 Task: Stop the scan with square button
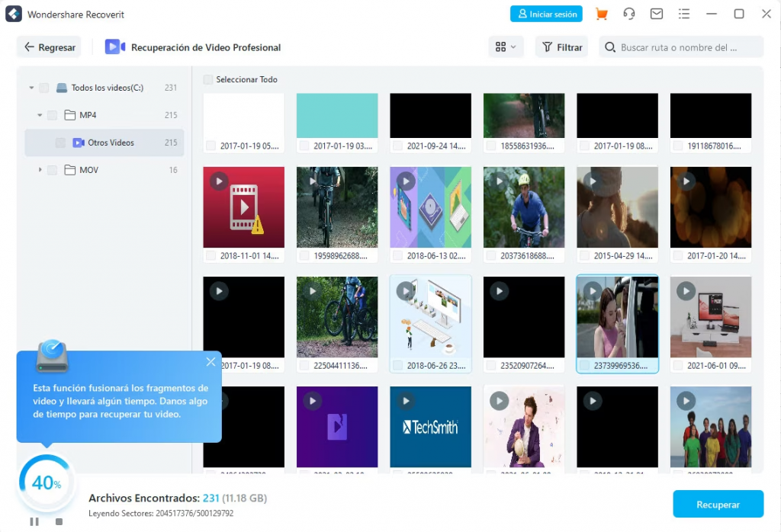pyautogui.click(x=59, y=521)
